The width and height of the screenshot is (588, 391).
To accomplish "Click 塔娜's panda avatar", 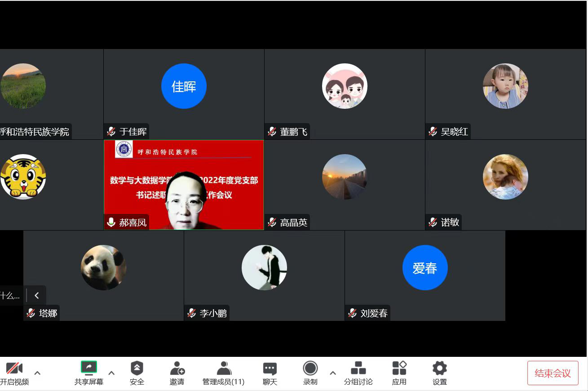I will point(103,267).
